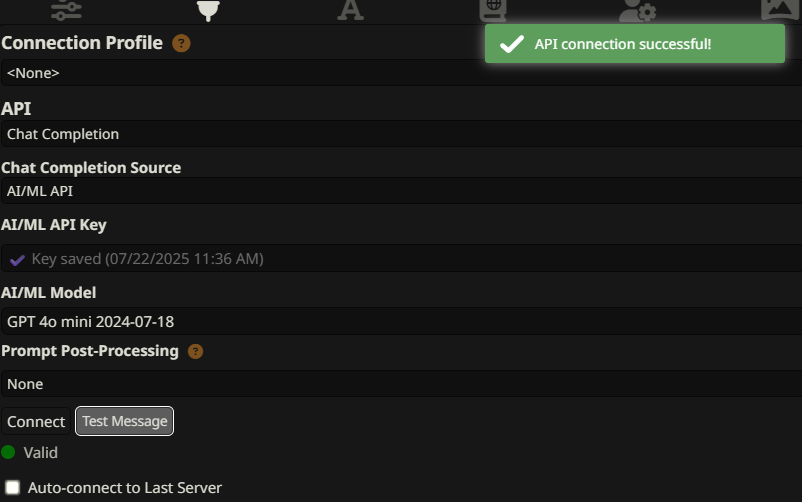This screenshot has width=802, height=502.
Task: Click the checkmark in the success toast
Action: (x=511, y=44)
